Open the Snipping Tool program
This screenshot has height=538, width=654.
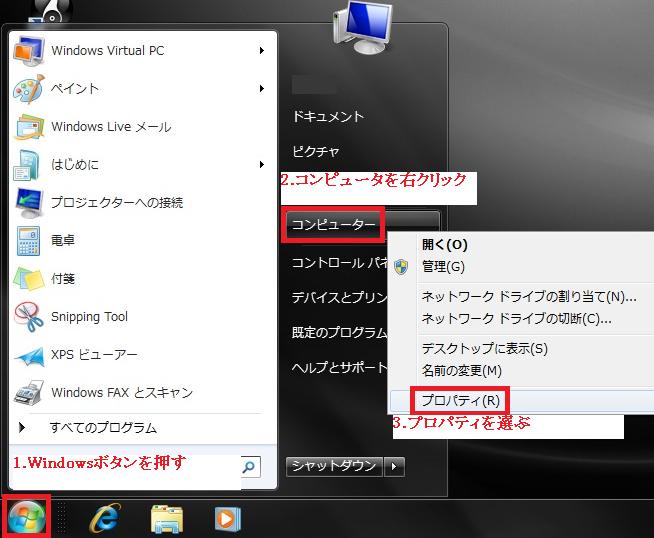[x=89, y=317]
